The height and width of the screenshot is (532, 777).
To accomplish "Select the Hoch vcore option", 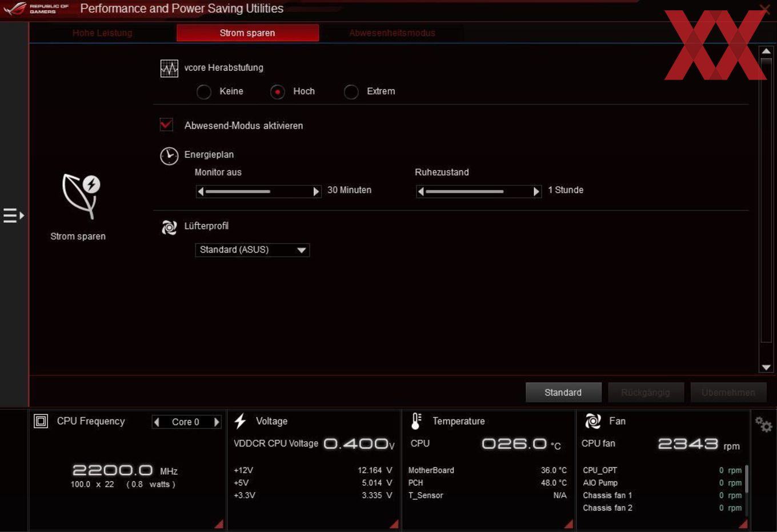I will click(x=278, y=92).
